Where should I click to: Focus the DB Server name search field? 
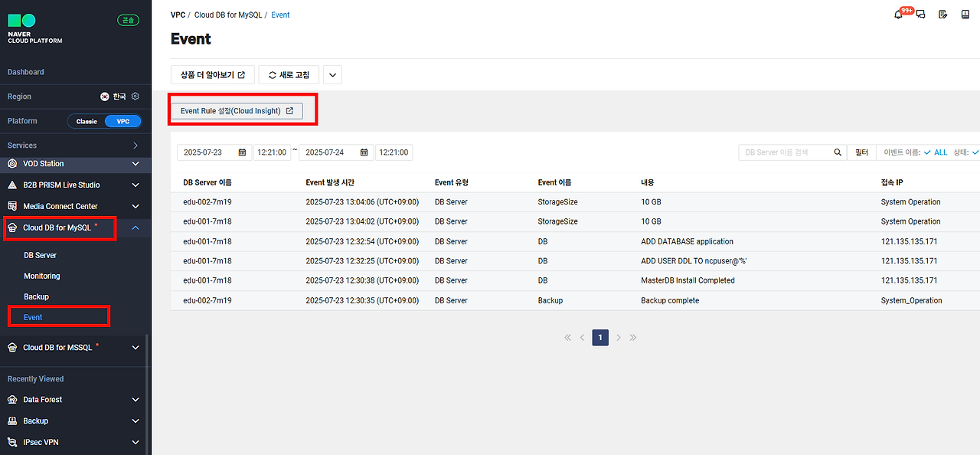pyautogui.click(x=786, y=152)
